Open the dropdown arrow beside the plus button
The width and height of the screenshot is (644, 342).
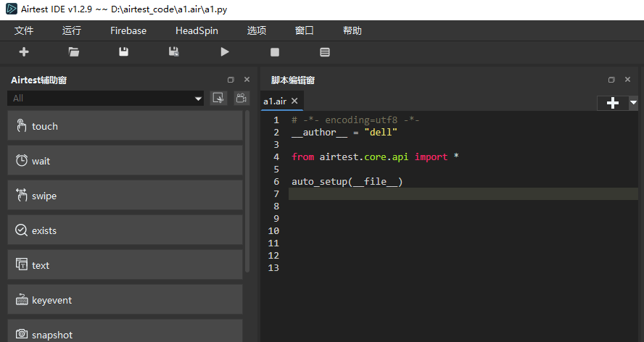(x=634, y=103)
